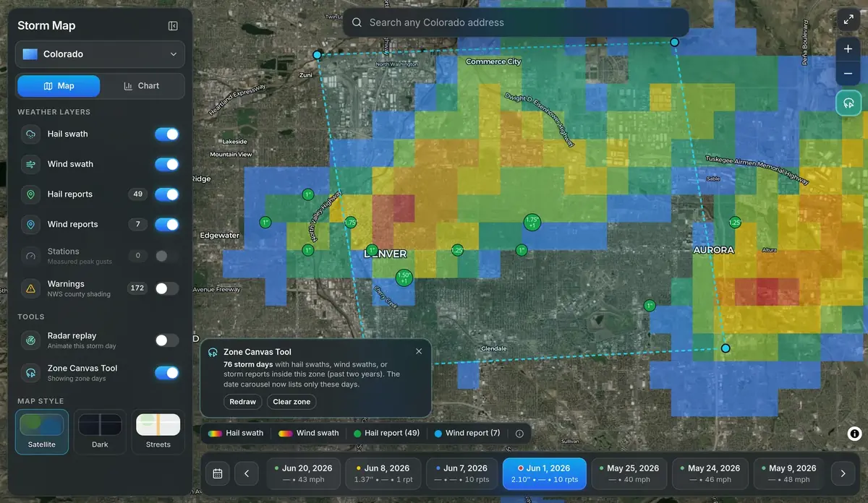Viewport: 868px width, 503px height.
Task: Click the Wind swath gradient legend entry
Action: pyautogui.click(x=309, y=434)
